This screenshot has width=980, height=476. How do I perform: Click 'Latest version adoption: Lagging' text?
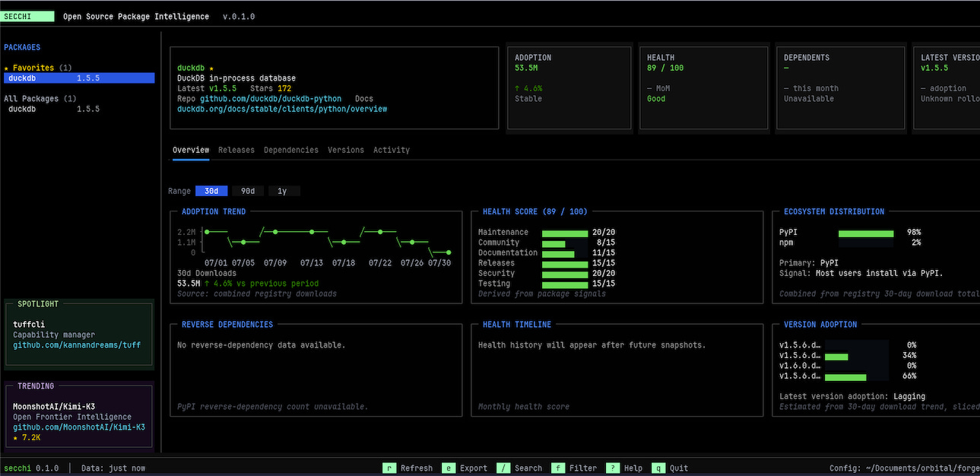(852, 397)
